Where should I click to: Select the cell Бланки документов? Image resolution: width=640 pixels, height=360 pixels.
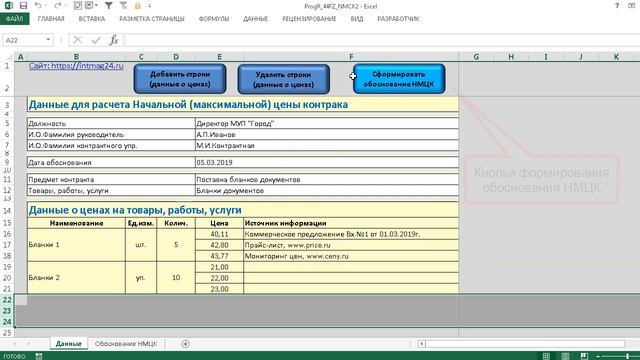[x=327, y=191]
